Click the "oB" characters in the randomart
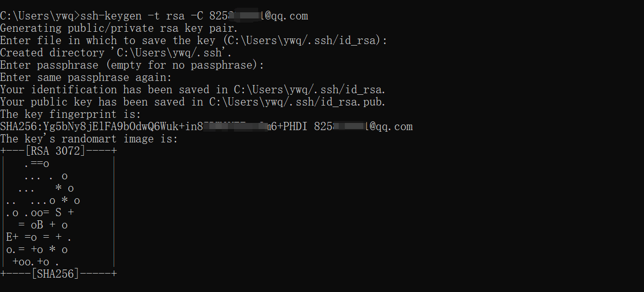644x292 pixels. [x=37, y=225]
